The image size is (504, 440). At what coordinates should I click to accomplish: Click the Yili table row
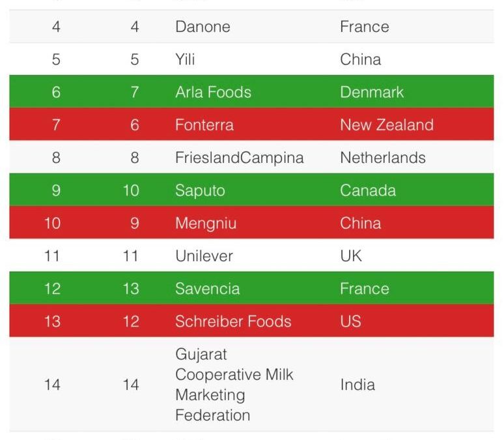(x=252, y=59)
